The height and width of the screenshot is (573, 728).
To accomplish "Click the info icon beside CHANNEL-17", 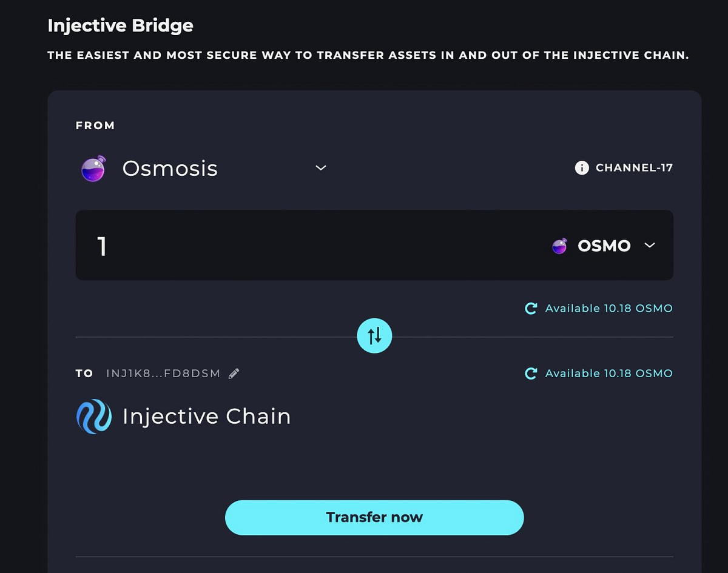I will (581, 168).
